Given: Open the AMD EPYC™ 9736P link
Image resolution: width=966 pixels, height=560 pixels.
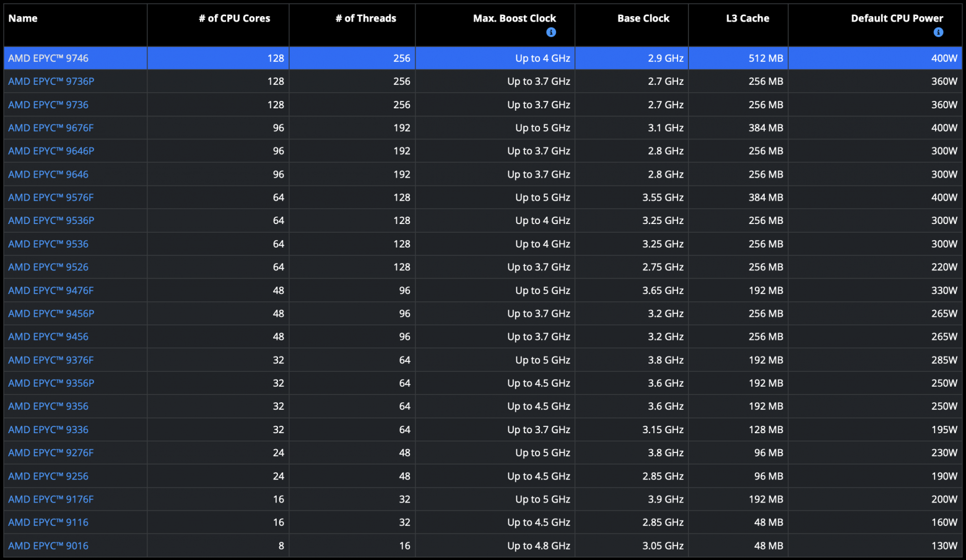Looking at the screenshot, I should pos(51,81).
